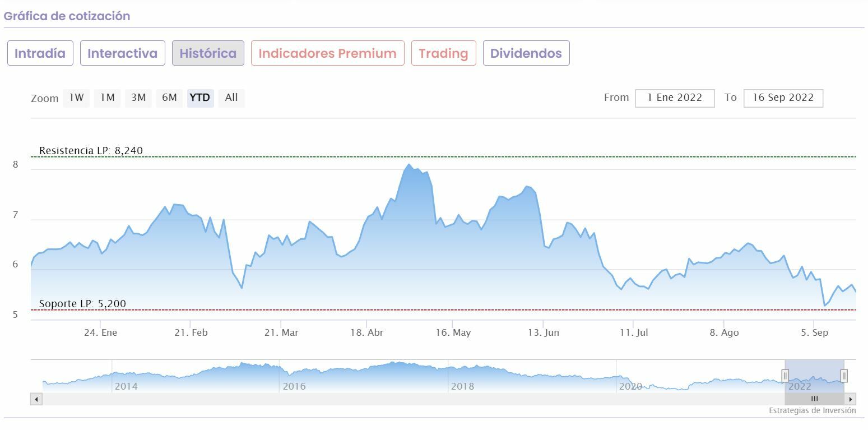Open Estrategias de Inversión credit link
This screenshot has width=868, height=430.
(x=812, y=411)
